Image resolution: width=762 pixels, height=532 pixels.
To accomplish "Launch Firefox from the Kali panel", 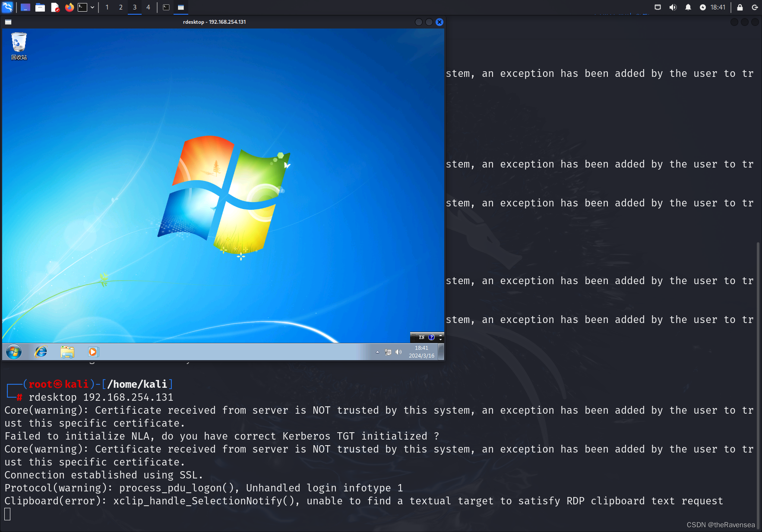I will click(x=69, y=7).
